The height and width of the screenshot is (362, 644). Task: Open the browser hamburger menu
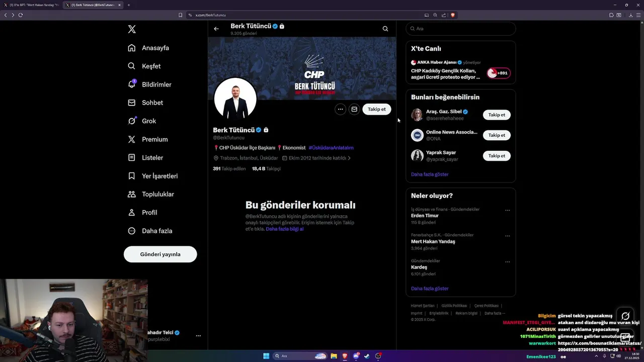[x=639, y=15]
